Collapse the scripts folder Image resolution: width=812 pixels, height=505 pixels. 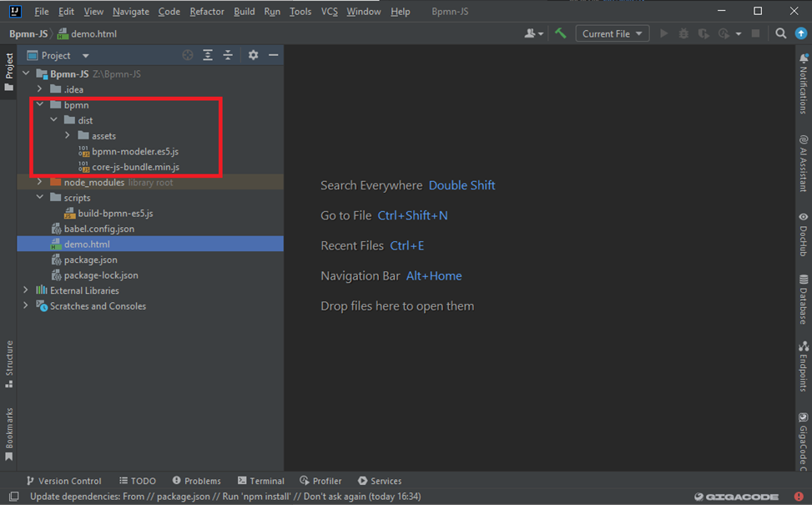point(40,197)
